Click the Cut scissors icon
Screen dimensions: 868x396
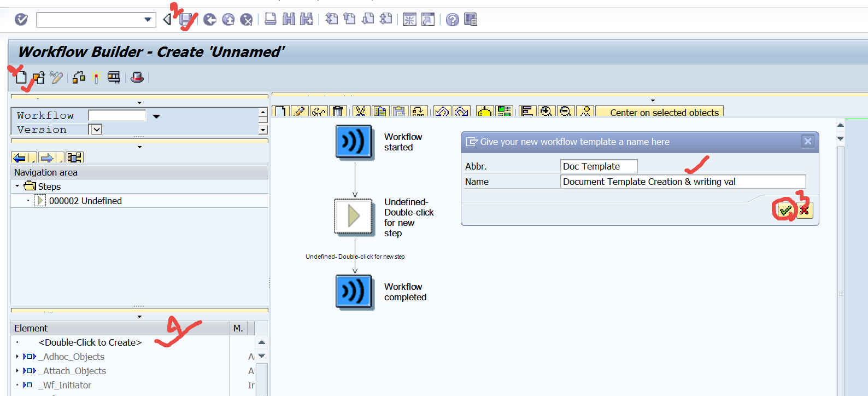tap(360, 112)
